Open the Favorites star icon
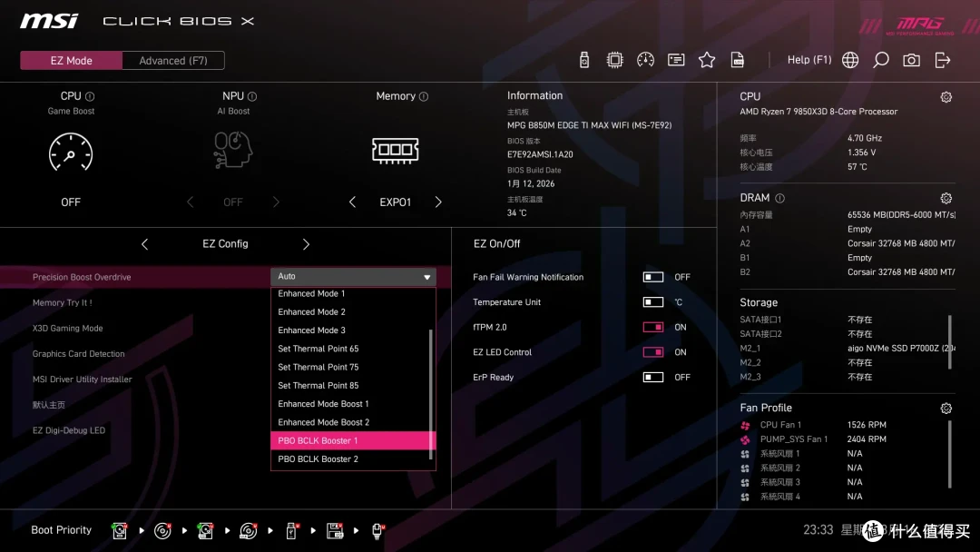 (x=707, y=60)
